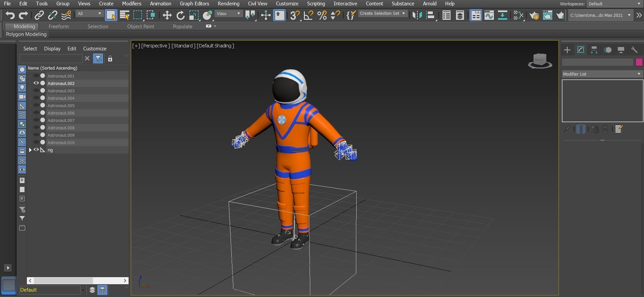
Task: Open Scene Explorer Customize menu
Action: (95, 49)
